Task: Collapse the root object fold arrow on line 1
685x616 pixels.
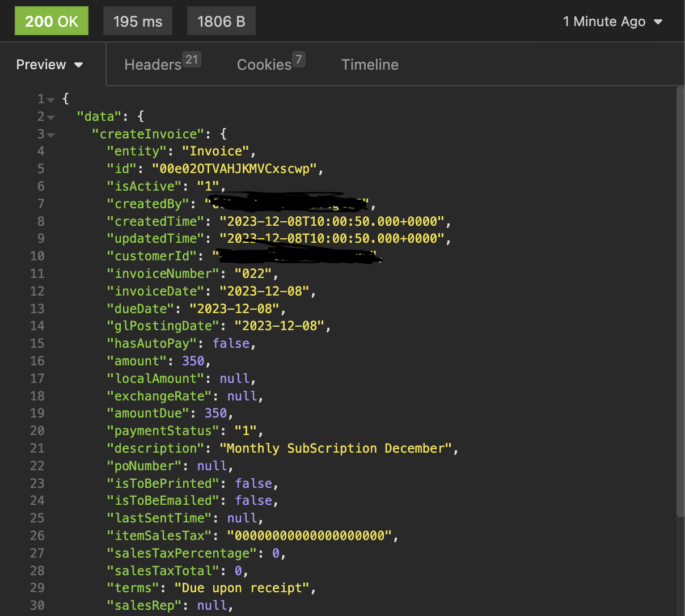Action: pyautogui.click(x=51, y=100)
